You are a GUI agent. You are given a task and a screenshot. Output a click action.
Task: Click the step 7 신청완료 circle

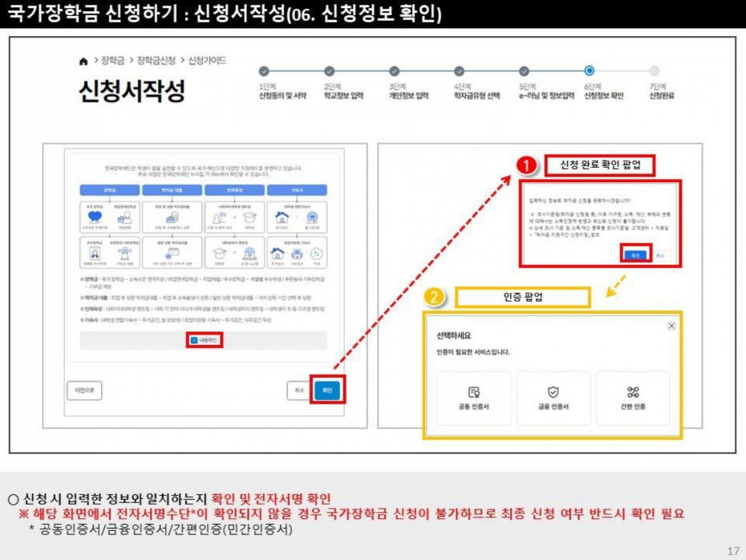pos(655,71)
